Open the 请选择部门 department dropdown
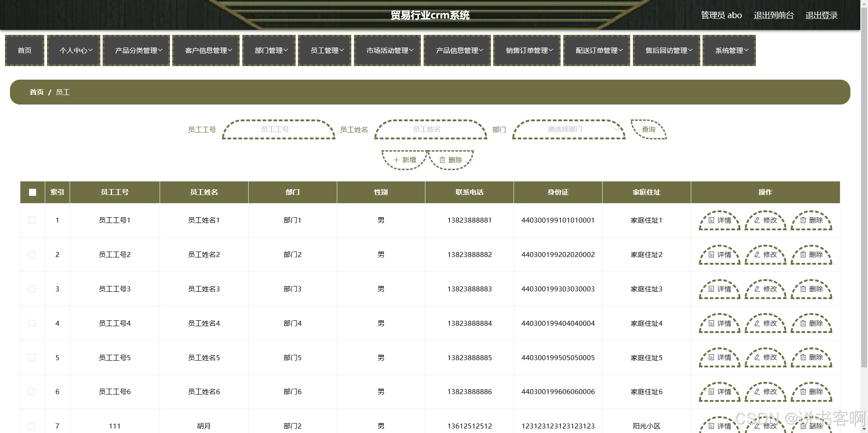 (x=569, y=129)
